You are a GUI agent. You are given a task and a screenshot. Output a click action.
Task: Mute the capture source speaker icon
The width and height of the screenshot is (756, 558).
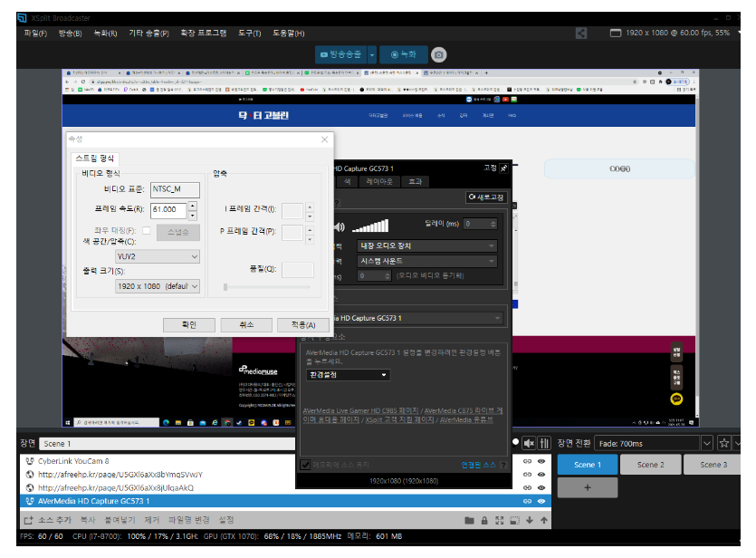pyautogui.click(x=340, y=226)
